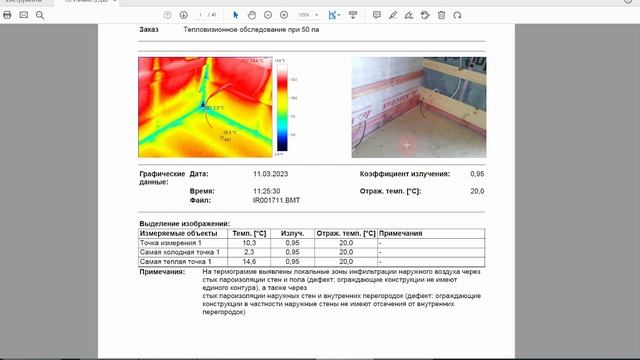Click the room corner photo
Screen dimensions: 640x360
tap(419, 107)
